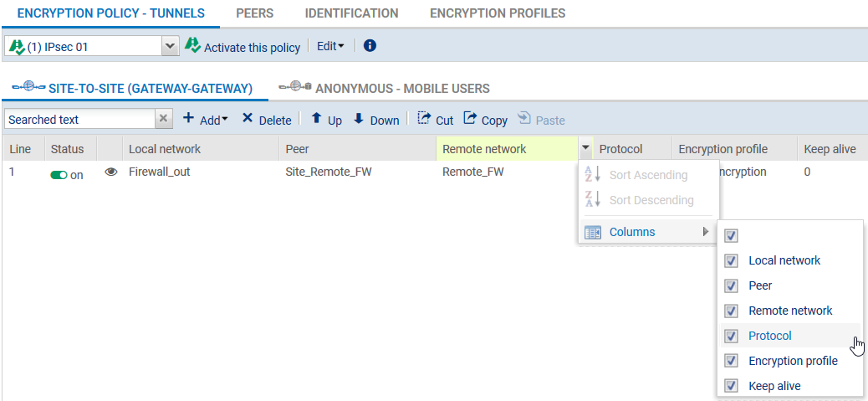Click the info icon in the policy toolbar
This screenshot has height=401, width=868.
tap(370, 46)
